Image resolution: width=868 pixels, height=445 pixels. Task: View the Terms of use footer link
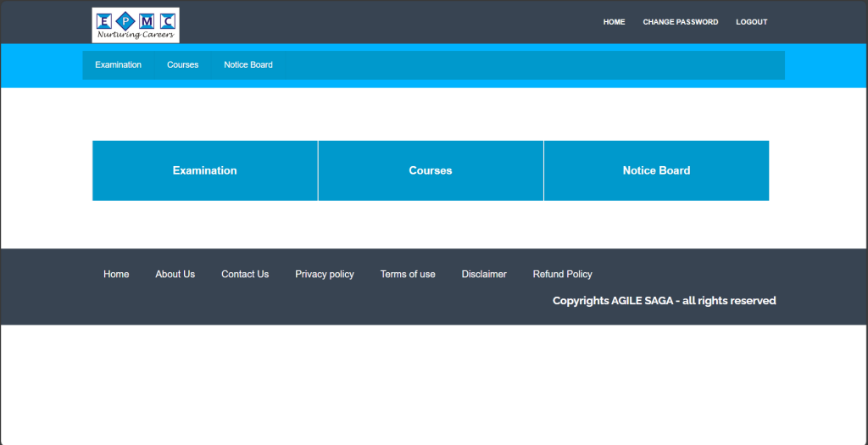point(408,275)
